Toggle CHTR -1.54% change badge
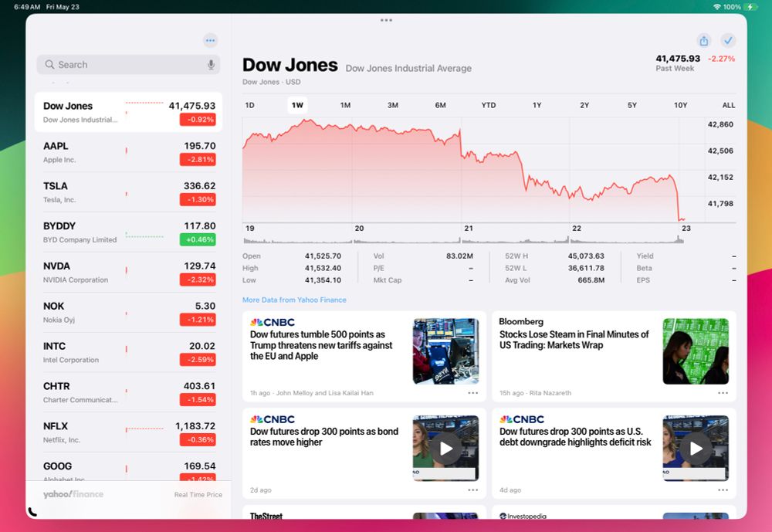 (198, 399)
